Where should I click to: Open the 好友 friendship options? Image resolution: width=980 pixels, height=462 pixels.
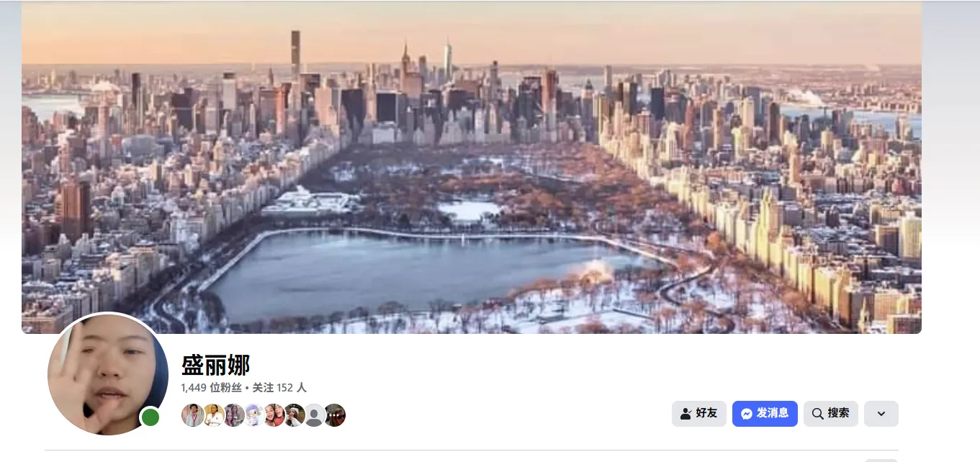click(699, 414)
